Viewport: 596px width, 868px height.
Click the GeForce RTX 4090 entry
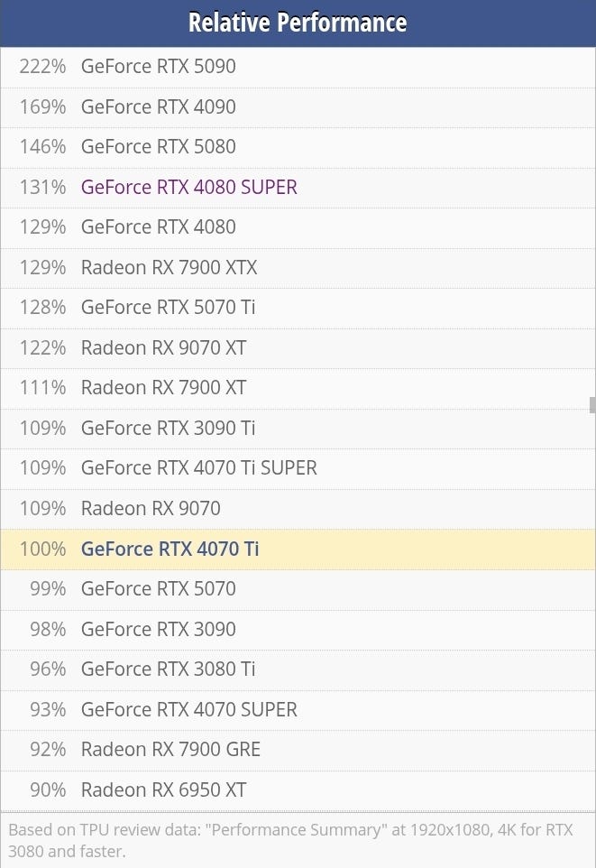(159, 106)
